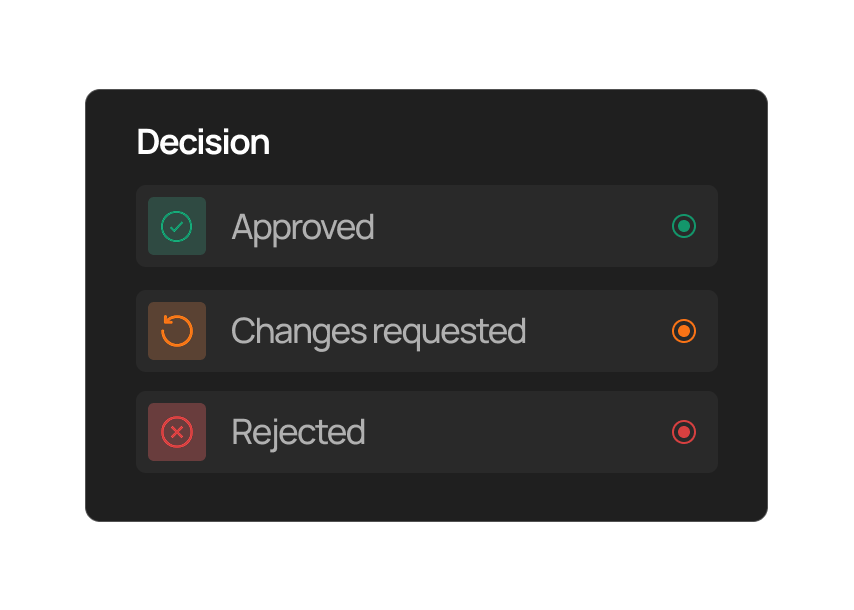Viewport: 854px width, 610px height.
Task: Select the Changes requested radio indicator
Action: click(x=684, y=331)
